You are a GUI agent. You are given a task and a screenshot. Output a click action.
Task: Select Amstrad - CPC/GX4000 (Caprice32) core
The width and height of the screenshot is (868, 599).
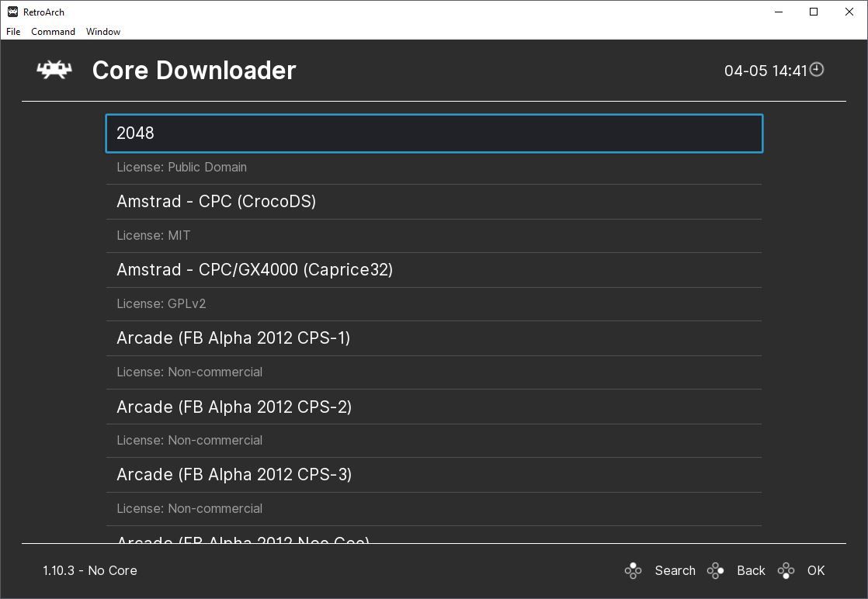[x=434, y=270]
